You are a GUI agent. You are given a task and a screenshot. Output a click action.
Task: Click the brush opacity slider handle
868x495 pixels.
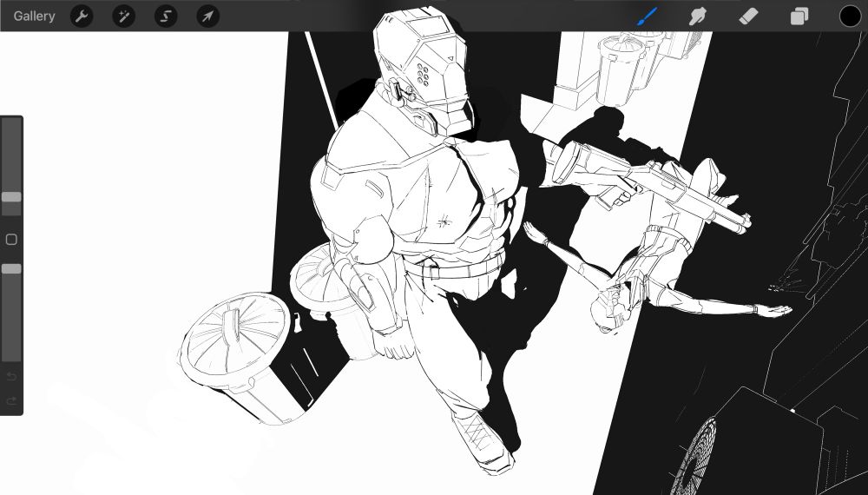tap(11, 269)
